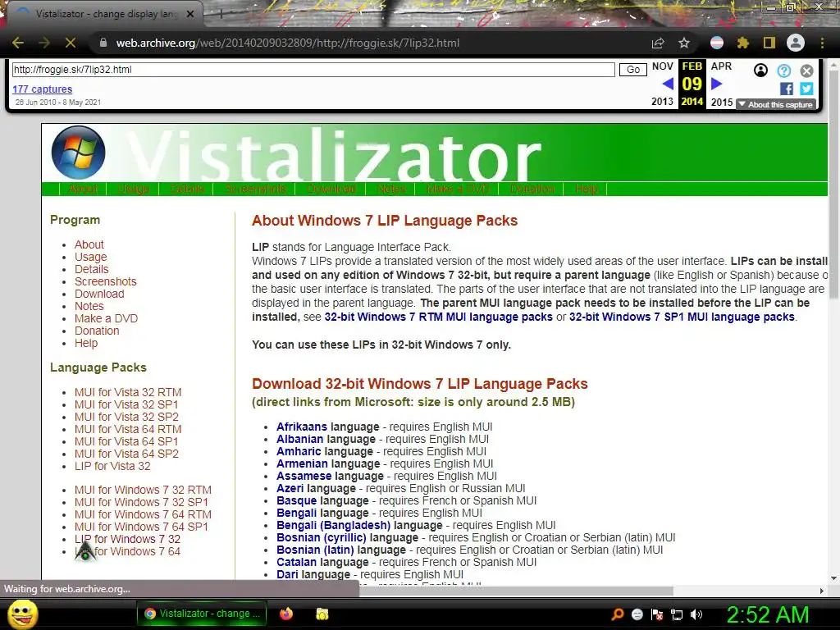Click the Windows orb Vistalizator logo

pyautogui.click(x=78, y=152)
